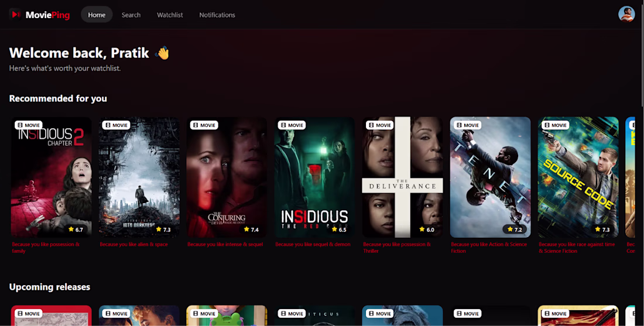Open the fifth upcoming release with blue poster
Viewport: 644px width, 326px height.
pos(403,315)
